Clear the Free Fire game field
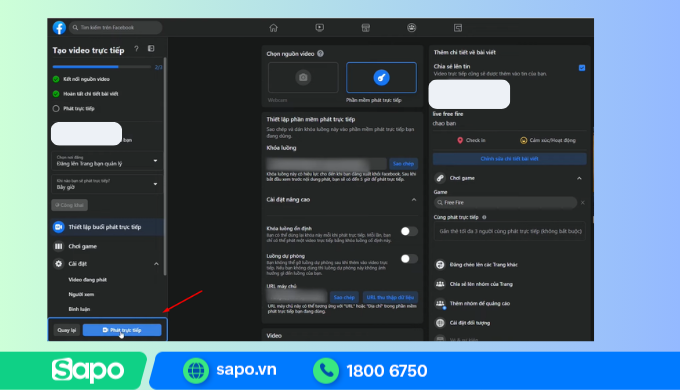Image resolution: width=680 pixels, height=390 pixels. click(582, 203)
